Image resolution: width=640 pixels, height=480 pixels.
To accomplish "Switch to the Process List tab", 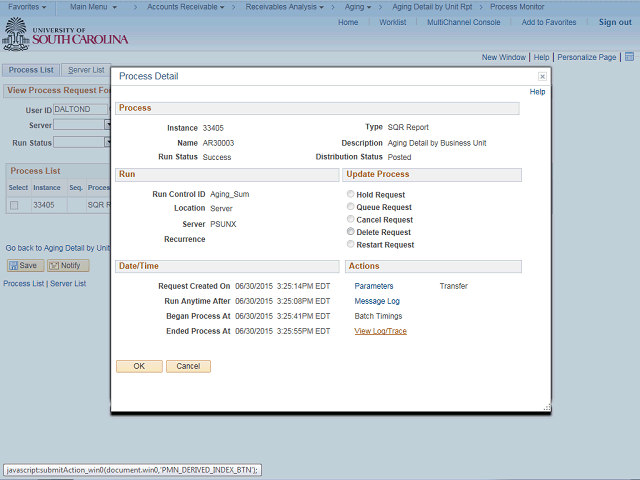I will click(30, 70).
